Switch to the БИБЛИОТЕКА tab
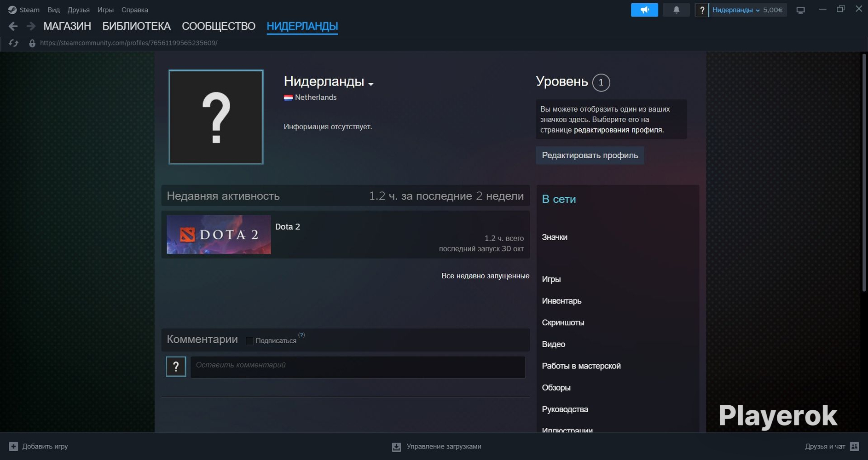Image resolution: width=868 pixels, height=460 pixels. [x=136, y=26]
